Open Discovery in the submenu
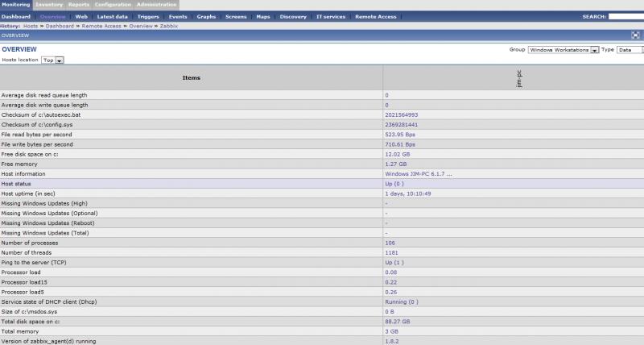 293,17
